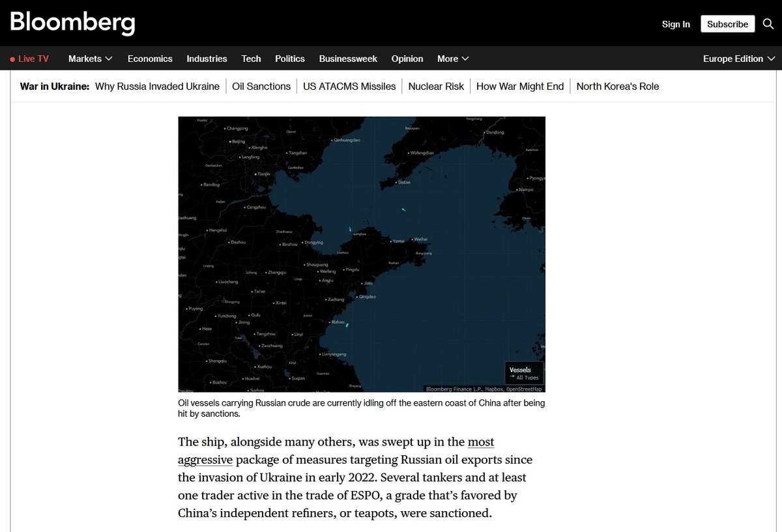Click the Bloomberg logo to go home
Viewport: 782px width, 532px height.
coord(72,23)
